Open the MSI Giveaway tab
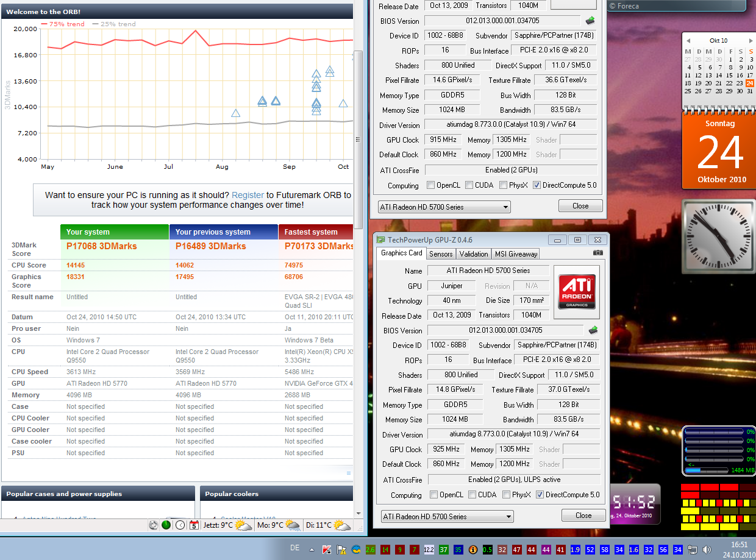The height and width of the screenshot is (560, 756). [516, 253]
